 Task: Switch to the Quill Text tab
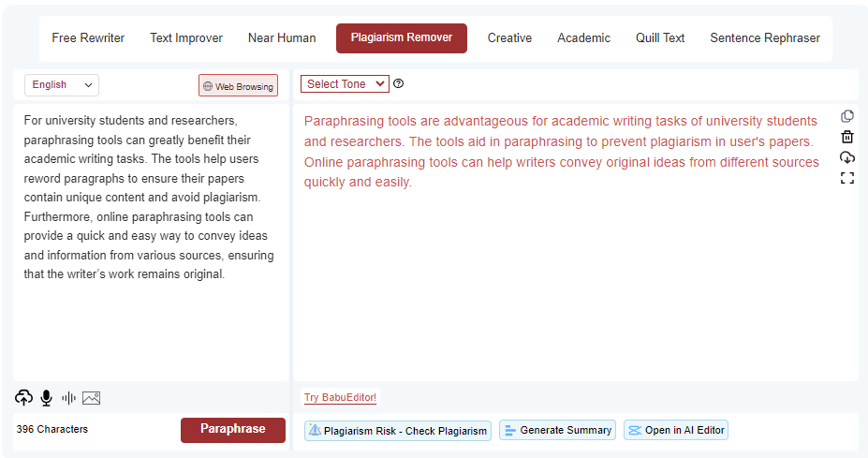(x=660, y=37)
